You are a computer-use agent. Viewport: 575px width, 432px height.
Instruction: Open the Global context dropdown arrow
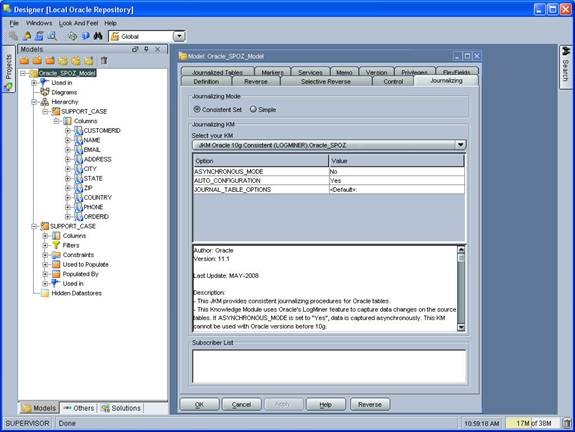click(179, 36)
